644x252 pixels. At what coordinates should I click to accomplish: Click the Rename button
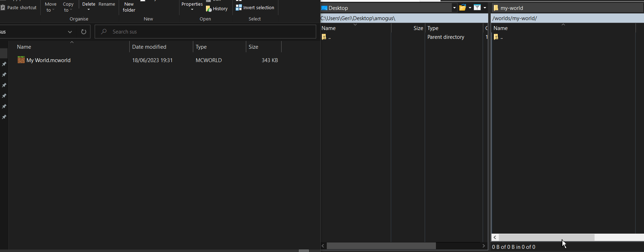pos(107,4)
